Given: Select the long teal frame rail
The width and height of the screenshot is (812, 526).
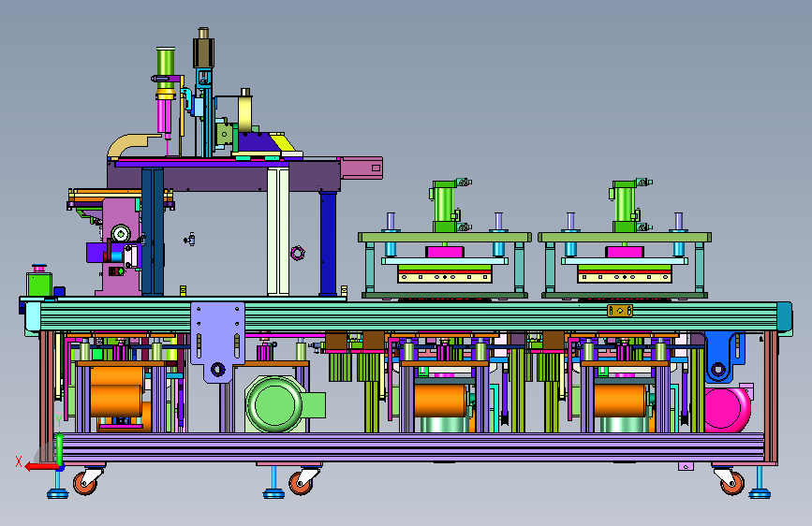Looking at the screenshot, I should (x=409, y=315).
